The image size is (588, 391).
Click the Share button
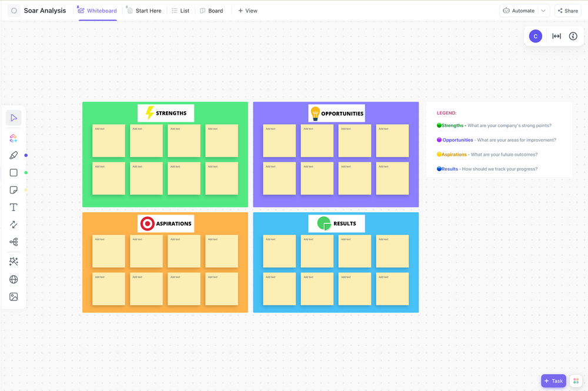tap(567, 10)
